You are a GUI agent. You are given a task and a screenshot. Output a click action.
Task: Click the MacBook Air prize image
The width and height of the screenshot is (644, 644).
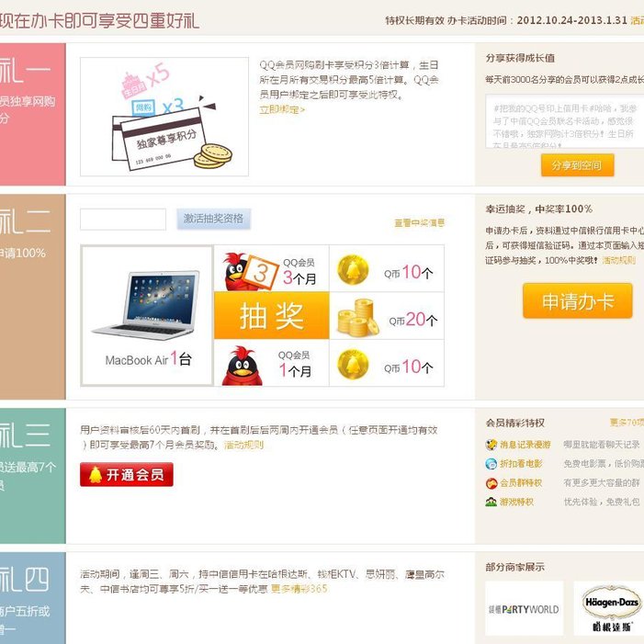click(x=148, y=304)
